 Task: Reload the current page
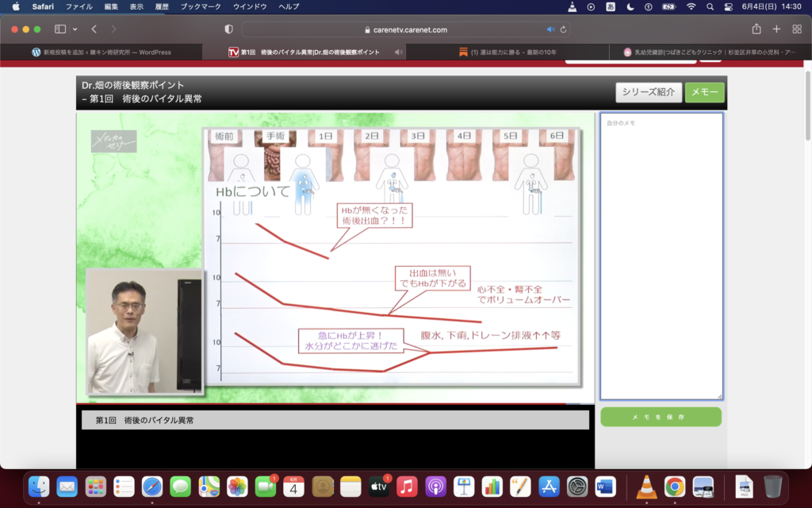pyautogui.click(x=563, y=29)
